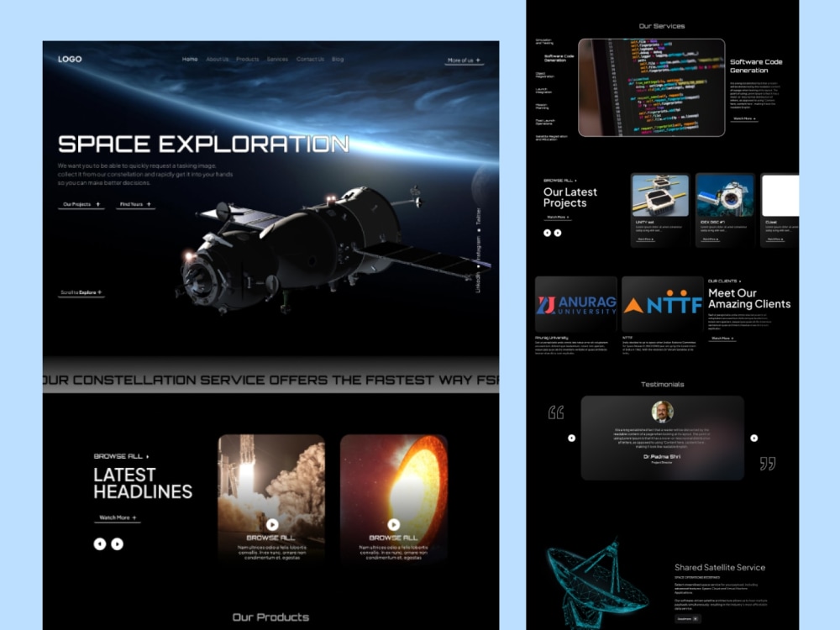Open the vertical Twitter social link
840x630 pixels.
pyautogui.click(x=479, y=216)
